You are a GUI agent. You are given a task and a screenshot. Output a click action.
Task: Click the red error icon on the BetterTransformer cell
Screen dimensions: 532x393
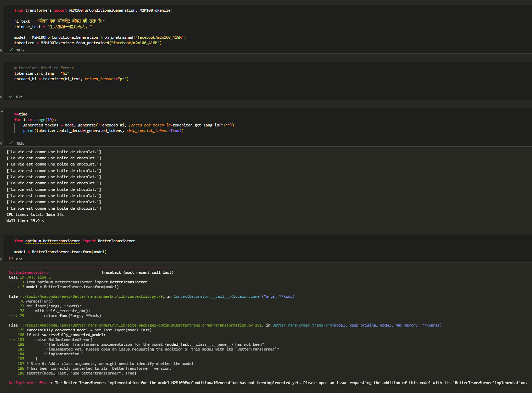[11, 258]
